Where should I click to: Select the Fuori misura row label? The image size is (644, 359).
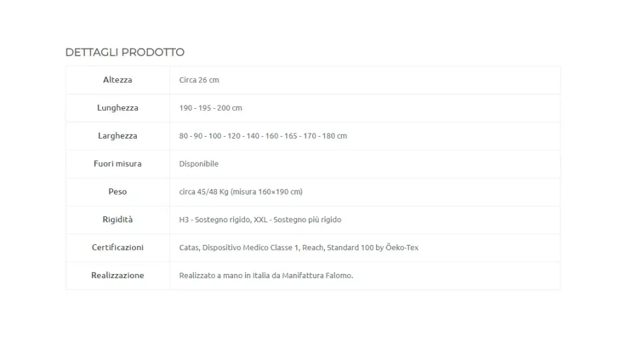118,163
